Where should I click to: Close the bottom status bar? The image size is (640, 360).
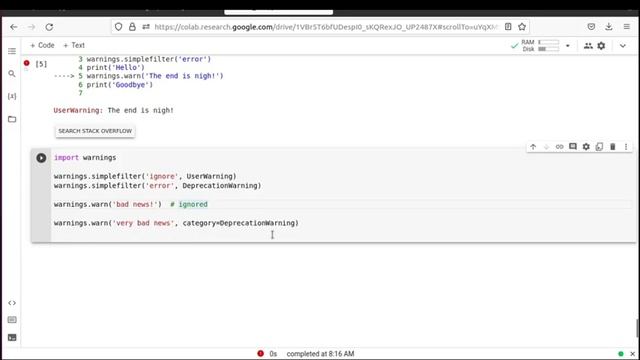[x=632, y=354]
